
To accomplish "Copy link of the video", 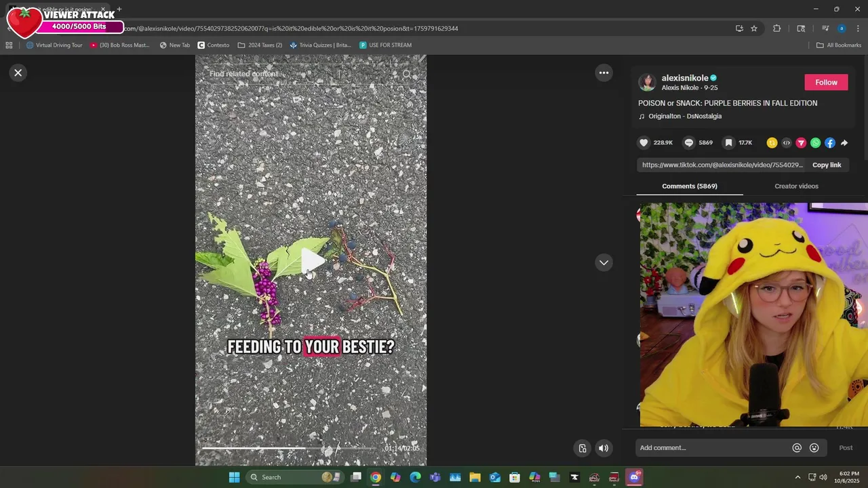I will [827, 165].
